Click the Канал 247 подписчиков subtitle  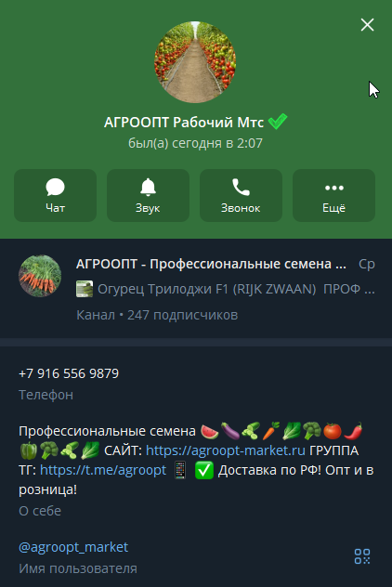click(157, 315)
